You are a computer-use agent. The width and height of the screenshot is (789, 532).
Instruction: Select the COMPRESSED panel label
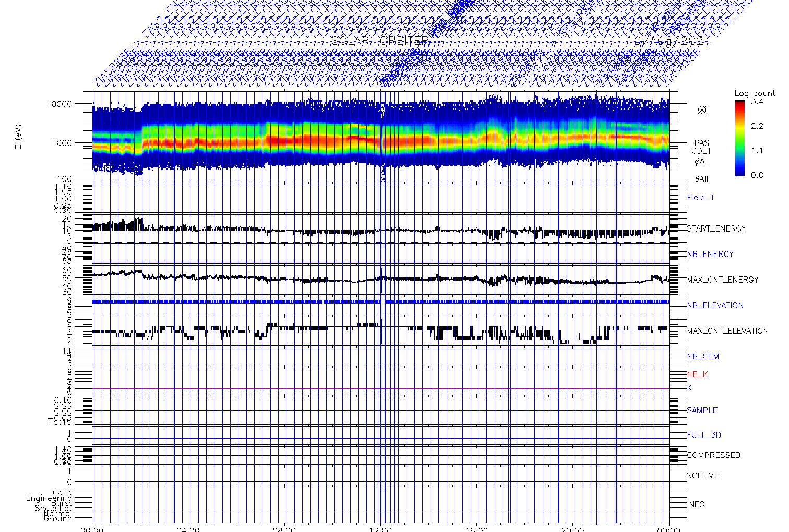(713, 455)
